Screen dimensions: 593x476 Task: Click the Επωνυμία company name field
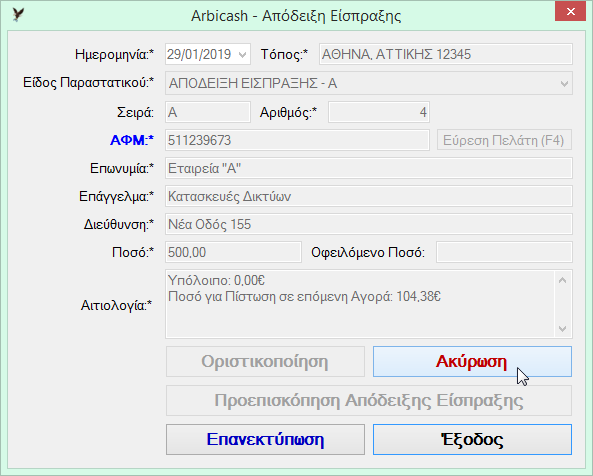click(369, 168)
